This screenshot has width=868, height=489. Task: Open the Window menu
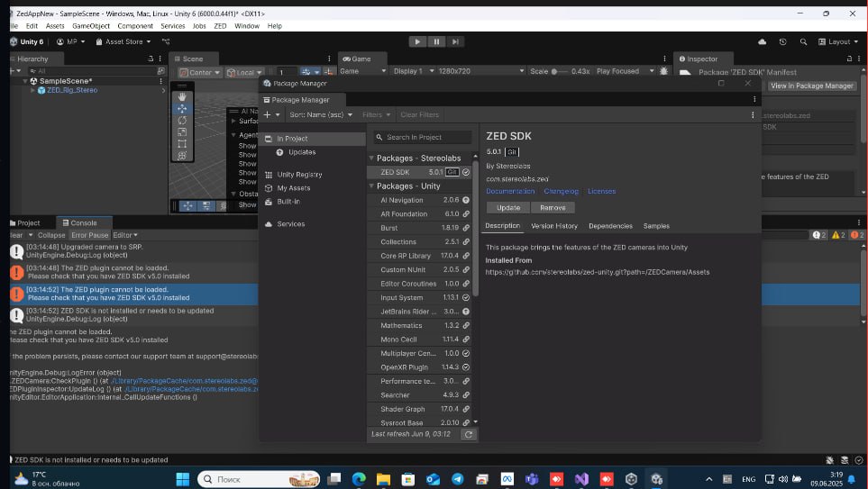tap(247, 26)
